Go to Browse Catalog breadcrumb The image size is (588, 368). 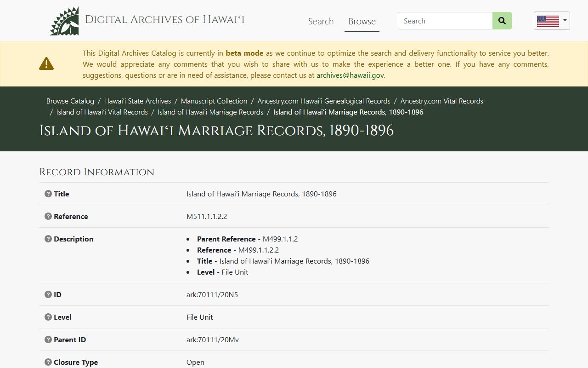point(70,101)
